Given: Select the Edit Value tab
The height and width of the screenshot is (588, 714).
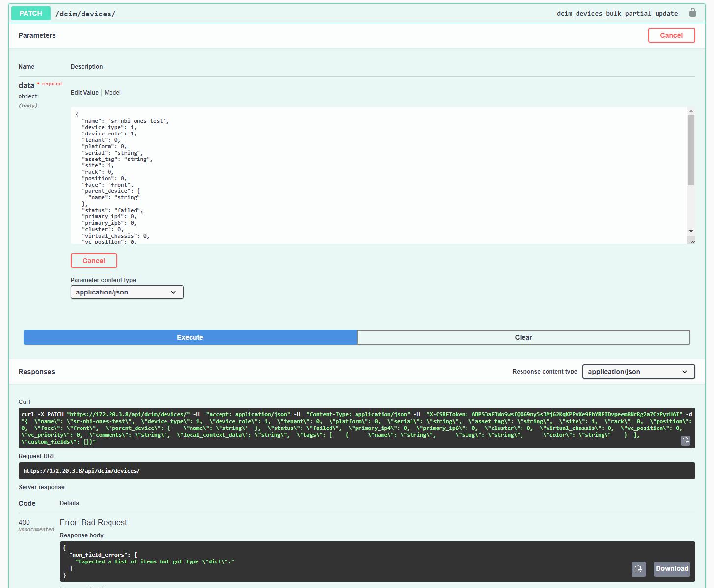Looking at the screenshot, I should click(x=84, y=92).
